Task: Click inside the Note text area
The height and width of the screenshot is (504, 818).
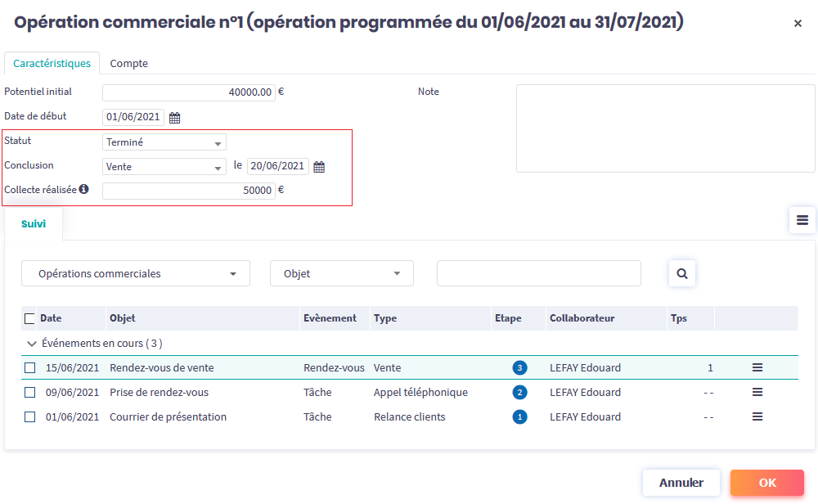Action: pos(665,128)
